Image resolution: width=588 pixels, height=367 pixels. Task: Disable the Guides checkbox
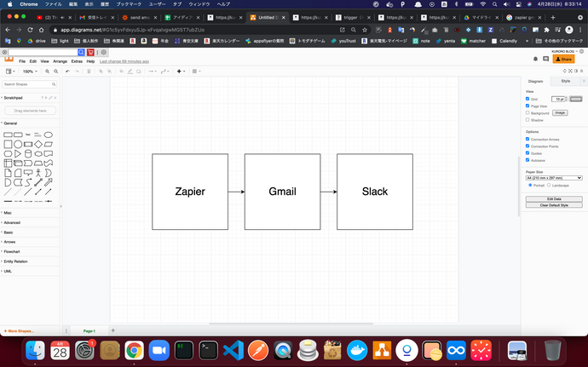pos(527,153)
